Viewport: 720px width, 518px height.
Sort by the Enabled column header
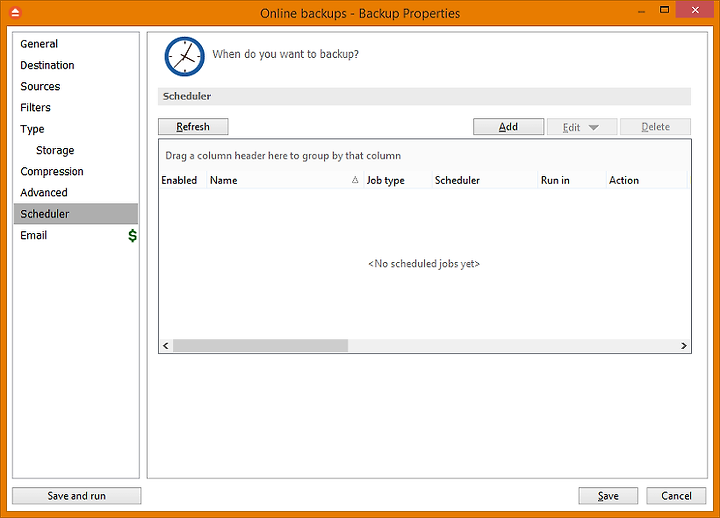point(182,180)
